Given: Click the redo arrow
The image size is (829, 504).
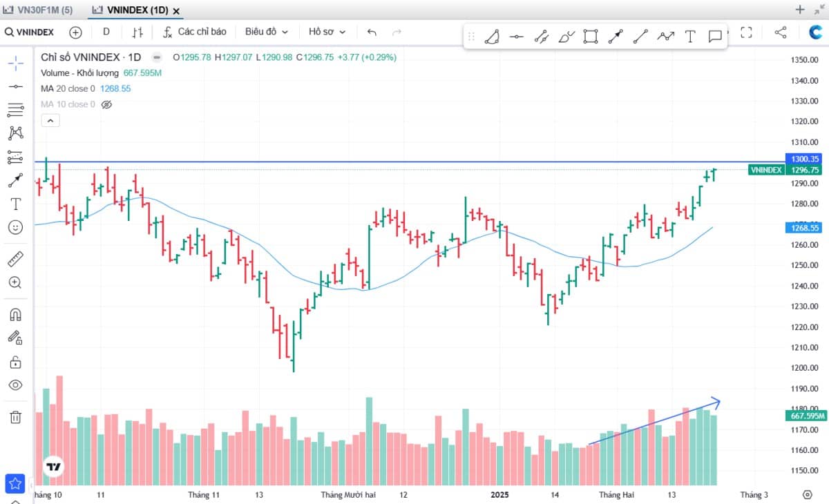Looking at the screenshot, I should pos(397,32).
